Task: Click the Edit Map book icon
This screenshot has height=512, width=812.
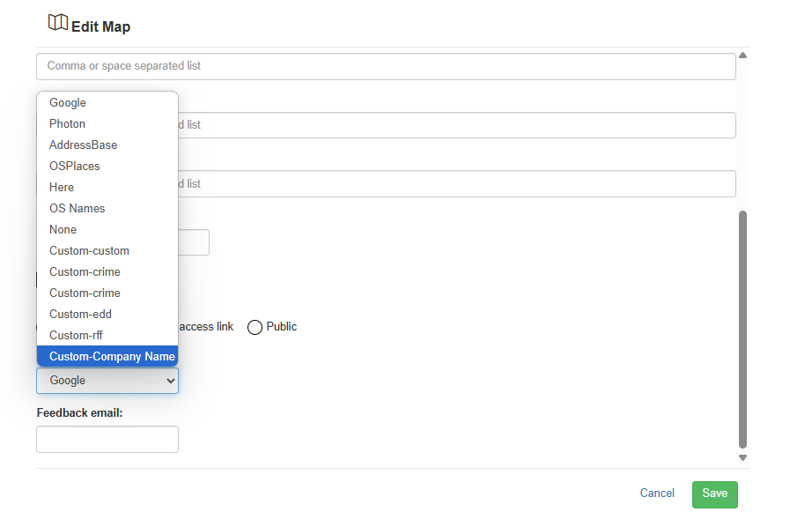Action: pos(58,22)
